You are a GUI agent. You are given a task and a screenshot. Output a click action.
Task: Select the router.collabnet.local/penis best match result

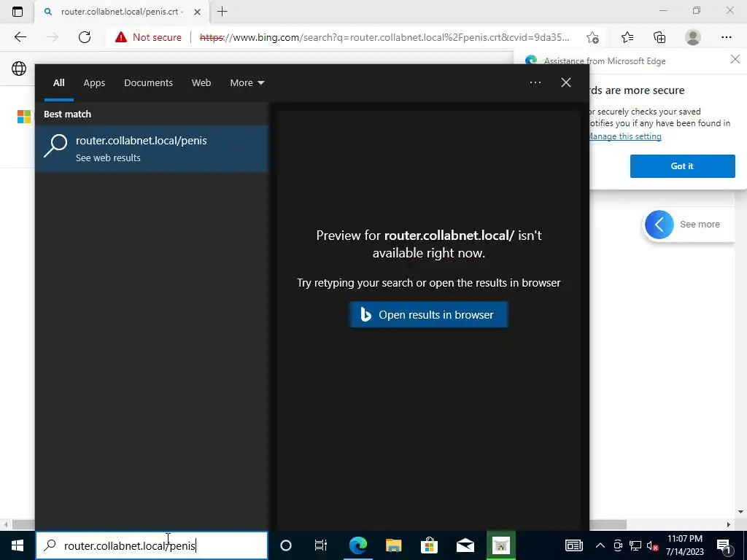(152, 149)
